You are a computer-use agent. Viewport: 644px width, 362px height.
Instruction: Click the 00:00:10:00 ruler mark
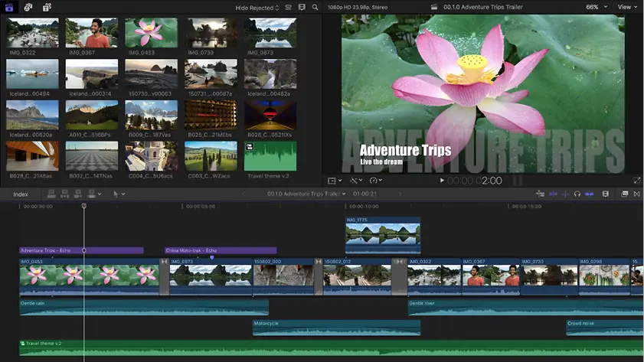[364, 207]
